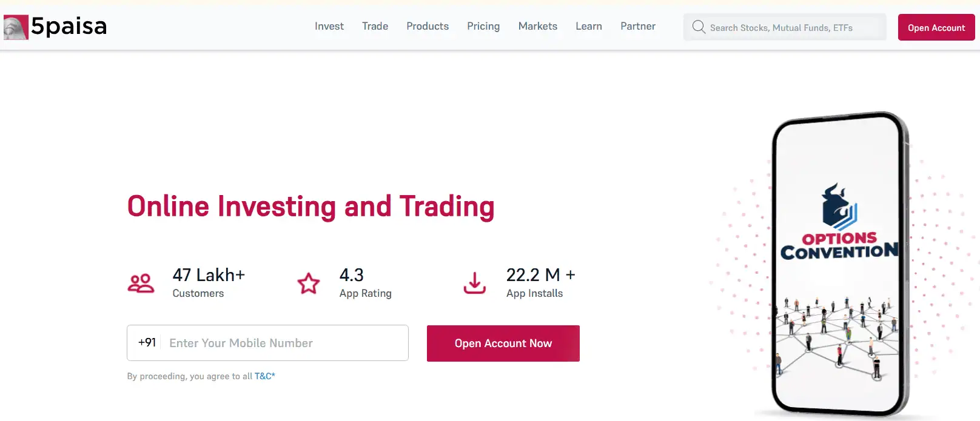This screenshot has width=980, height=421.
Task: Focus the Search Stocks, Mutual Funds field
Action: [x=785, y=27]
